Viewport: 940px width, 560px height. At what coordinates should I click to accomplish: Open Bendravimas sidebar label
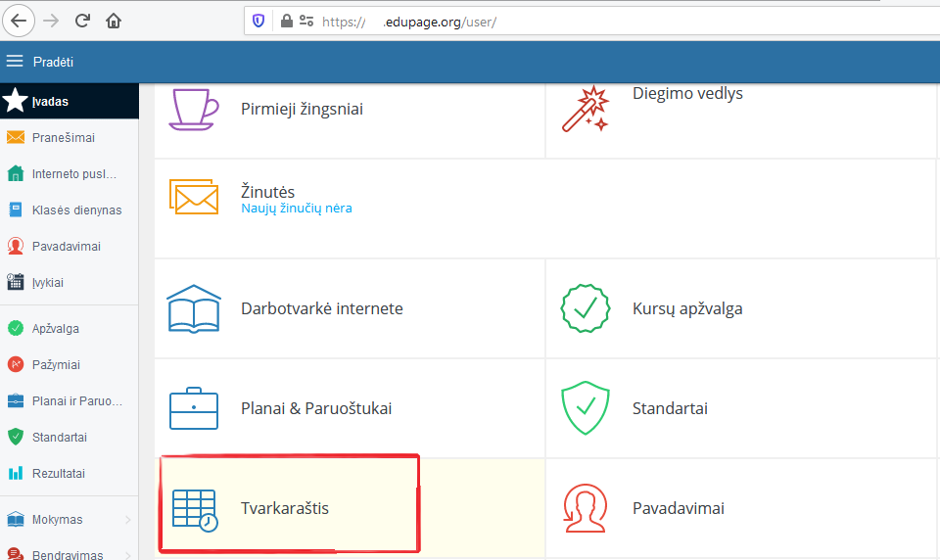point(68,554)
